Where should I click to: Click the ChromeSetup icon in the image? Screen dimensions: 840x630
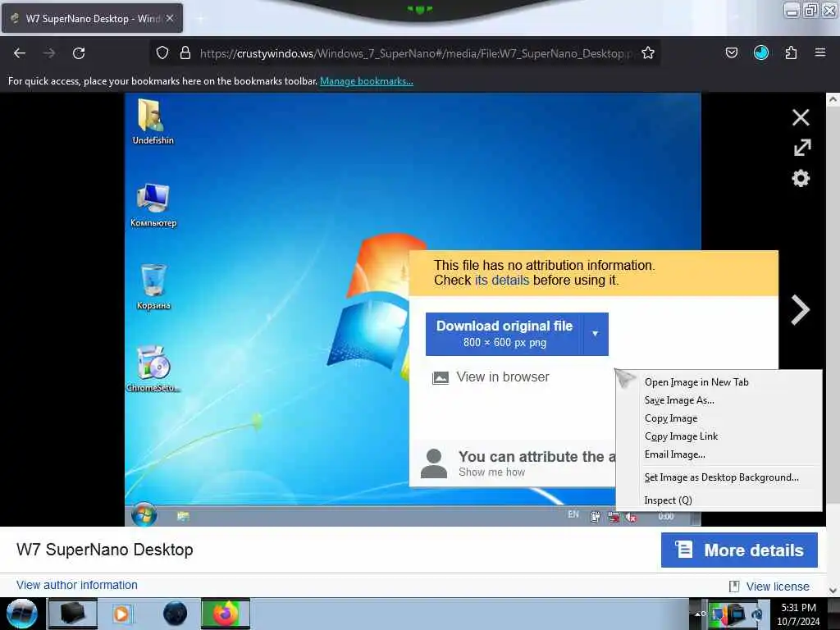coord(153,369)
